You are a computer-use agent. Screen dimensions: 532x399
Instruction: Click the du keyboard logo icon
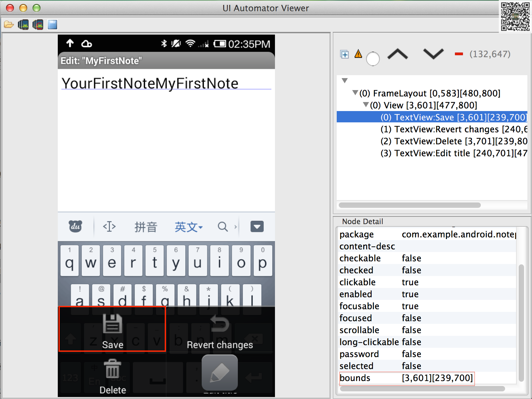tap(75, 227)
